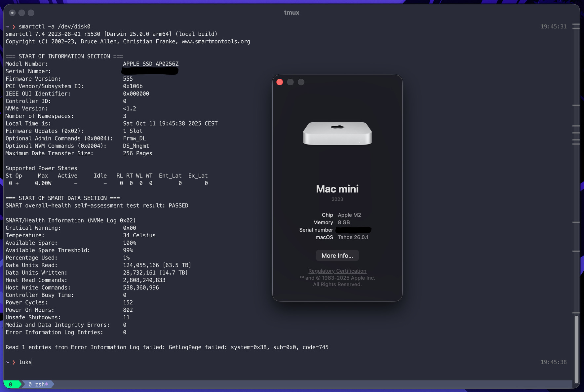This screenshot has height=392, width=584.
Task: Click the '256 Pages' value
Action: (x=137, y=153)
